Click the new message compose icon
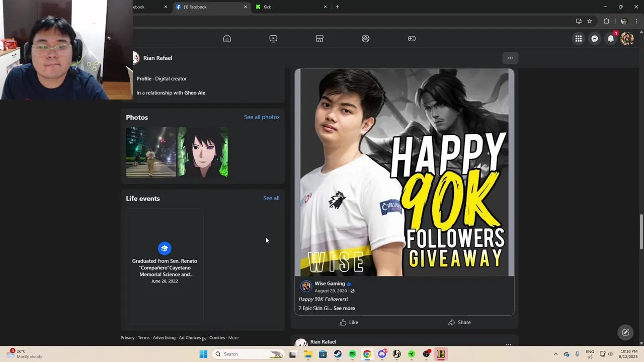The image size is (644, 362). click(625, 332)
